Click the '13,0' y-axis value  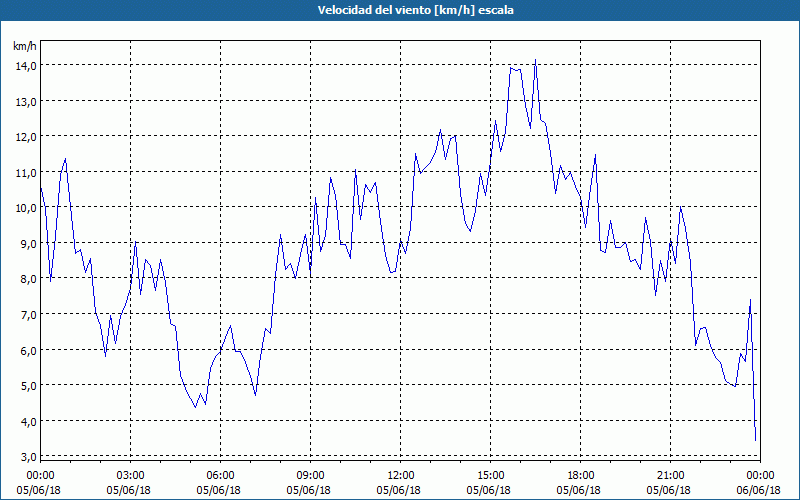[26, 102]
